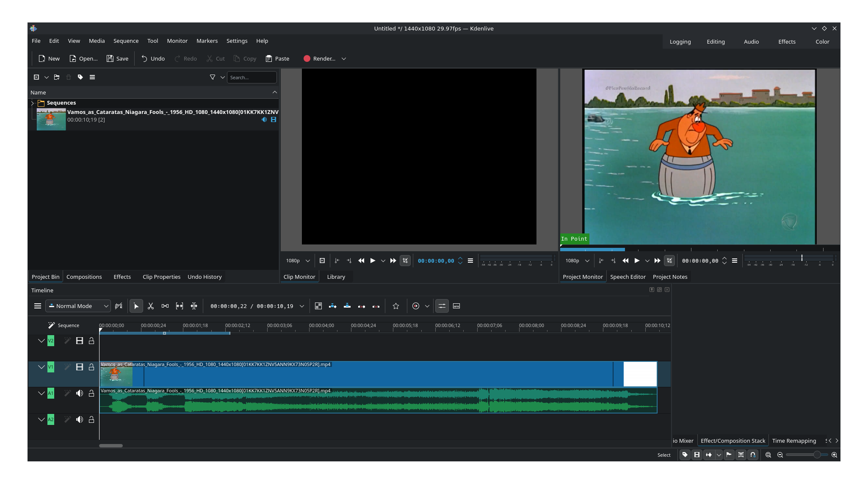
Task: Open the Render dialog from the toolbar
Action: [x=319, y=58]
